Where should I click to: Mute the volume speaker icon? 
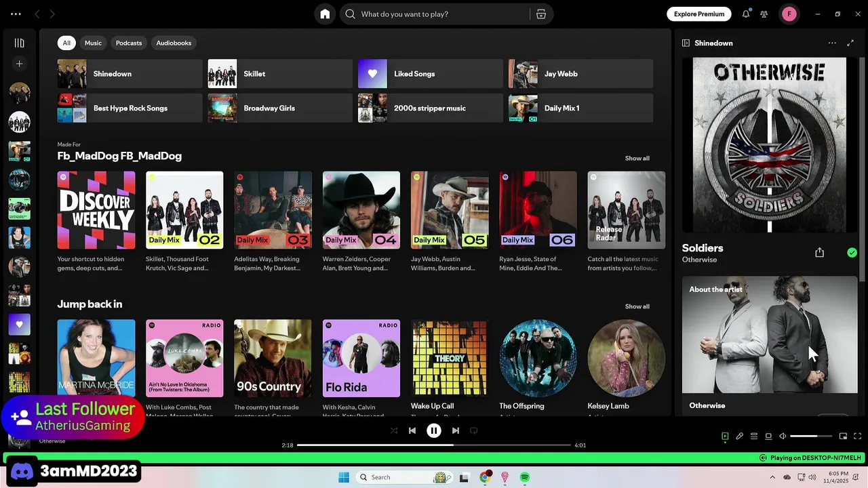pos(783,436)
